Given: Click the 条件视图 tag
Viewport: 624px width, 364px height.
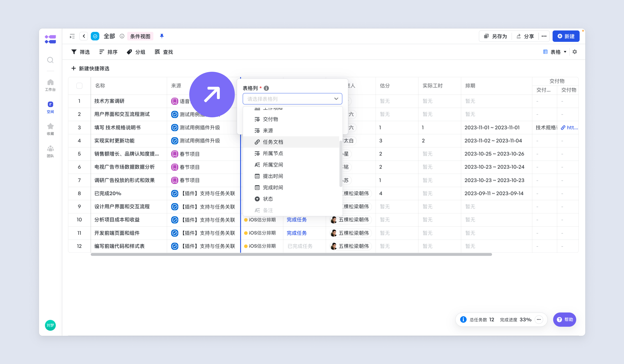Looking at the screenshot, I should [140, 36].
